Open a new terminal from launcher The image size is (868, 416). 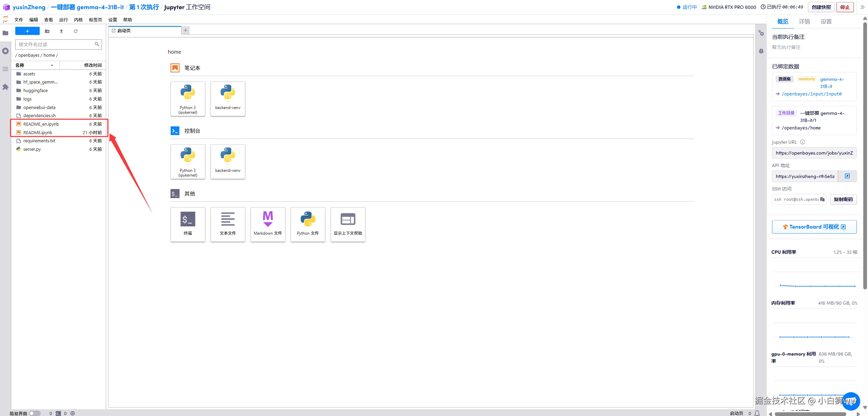(188, 224)
